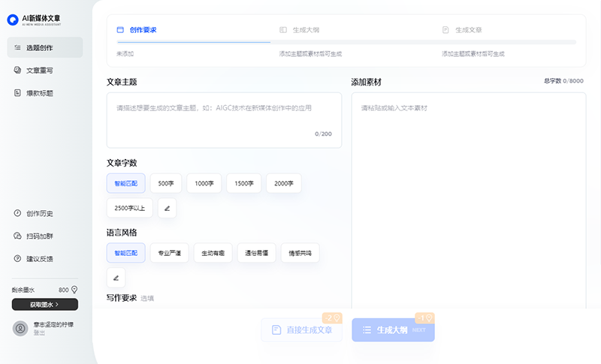Click the 生成文章 tab icon

[x=445, y=30]
